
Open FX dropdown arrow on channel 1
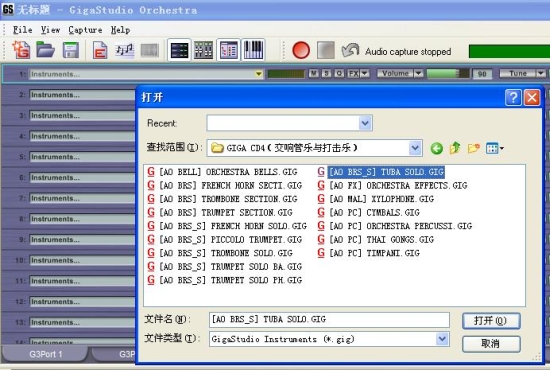coord(365,73)
